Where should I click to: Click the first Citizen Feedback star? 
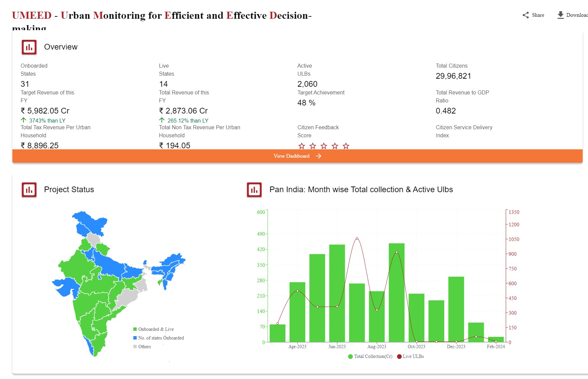[x=302, y=146]
